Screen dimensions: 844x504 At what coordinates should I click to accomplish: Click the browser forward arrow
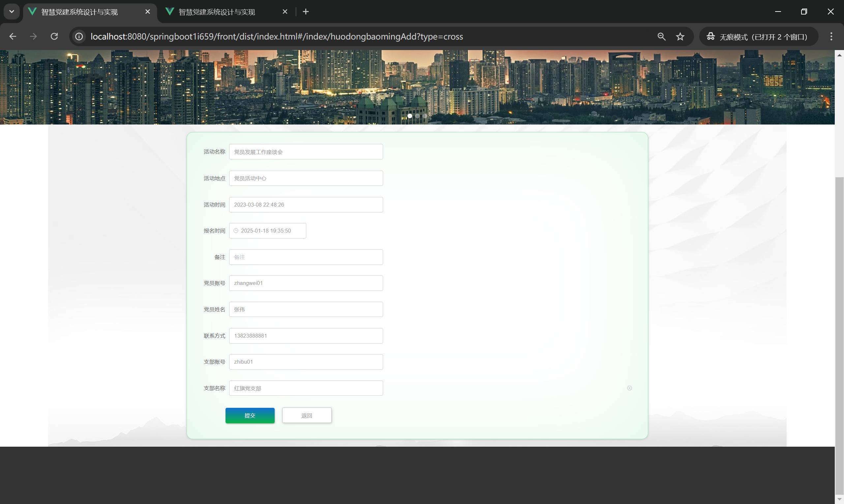[33, 36]
